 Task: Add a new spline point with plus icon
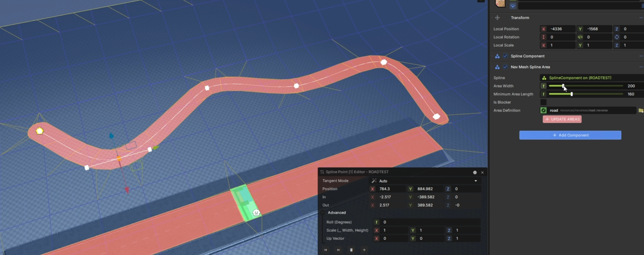tap(364, 250)
